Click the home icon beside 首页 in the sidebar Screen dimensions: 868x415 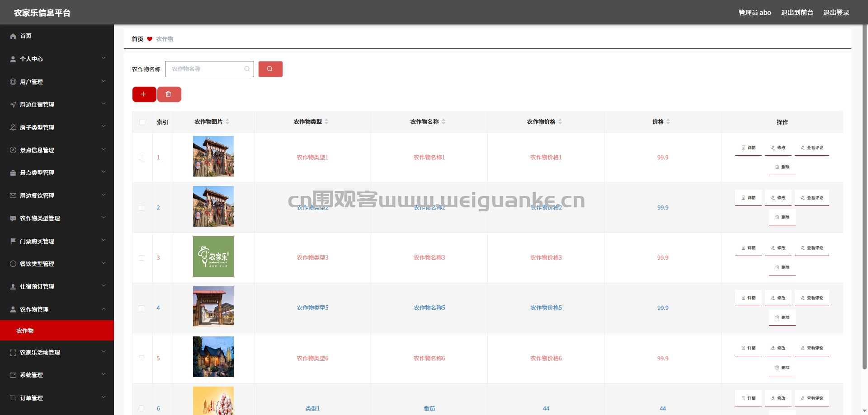13,36
